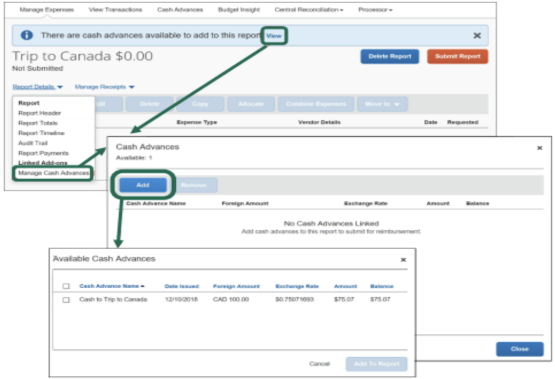Click the CAD 100.00 cell

pos(231,299)
